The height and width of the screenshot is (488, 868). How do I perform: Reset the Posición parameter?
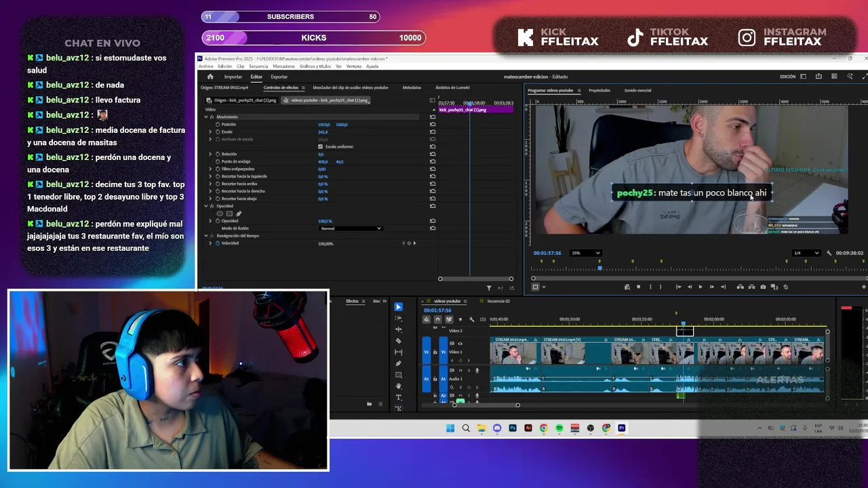click(x=433, y=125)
